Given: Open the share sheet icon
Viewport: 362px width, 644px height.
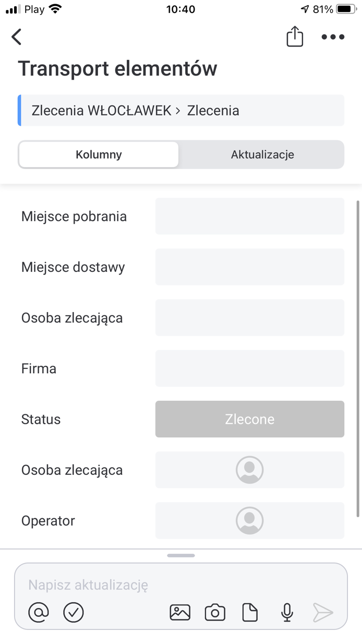Looking at the screenshot, I should click(x=295, y=37).
